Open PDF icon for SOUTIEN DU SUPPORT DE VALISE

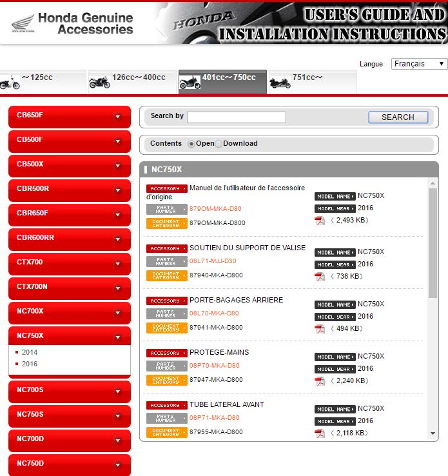tap(319, 277)
